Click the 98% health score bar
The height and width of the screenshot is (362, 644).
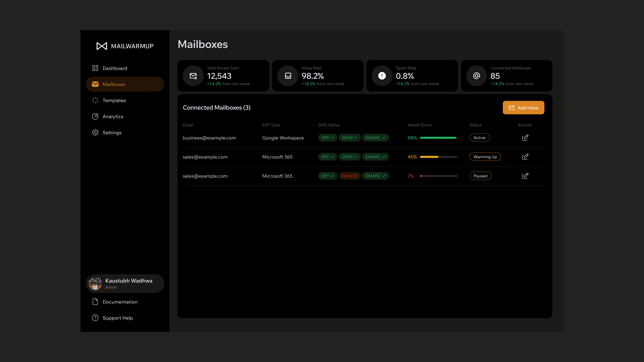click(x=438, y=138)
